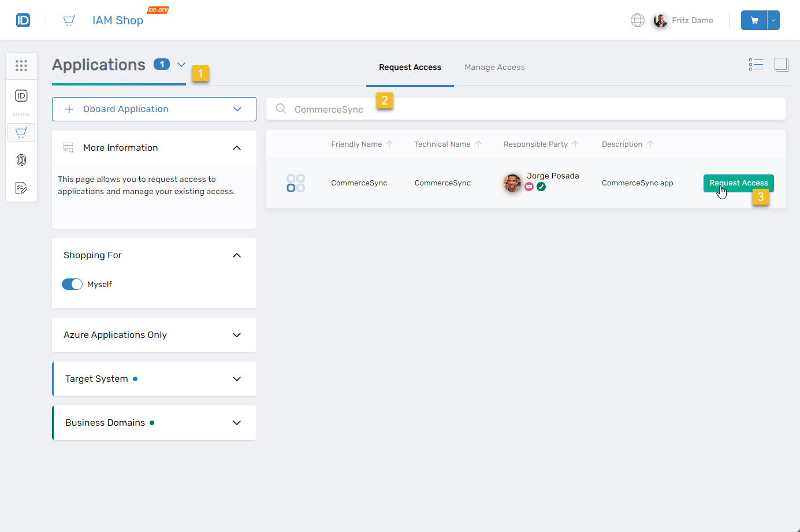The width and height of the screenshot is (800, 532).
Task: Expand the Business Domains filter
Action: click(154, 423)
